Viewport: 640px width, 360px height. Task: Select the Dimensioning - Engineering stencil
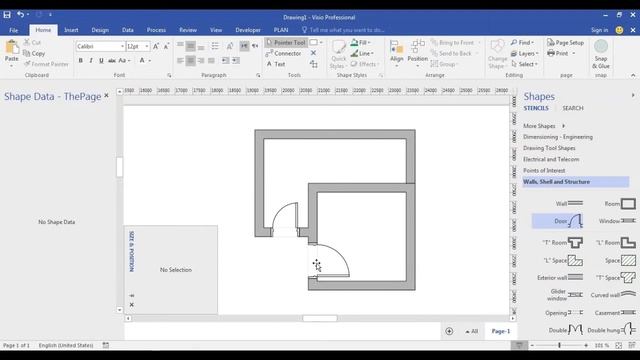pyautogui.click(x=558, y=137)
